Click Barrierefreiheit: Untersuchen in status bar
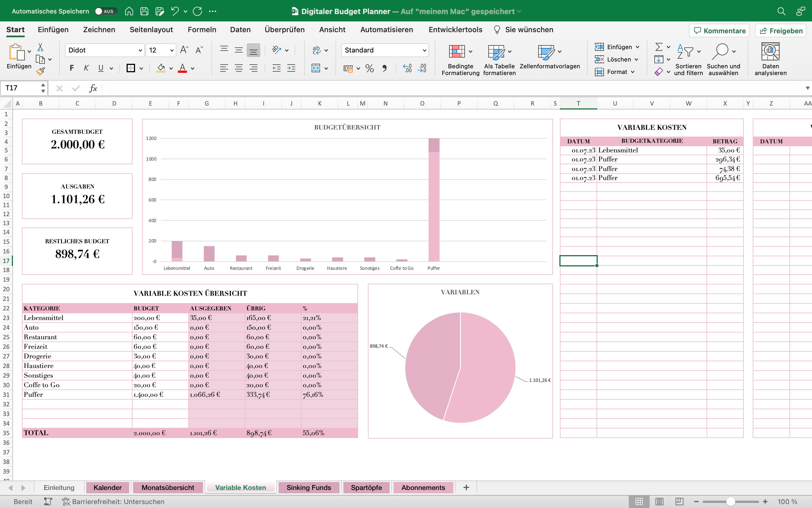 [113, 502]
